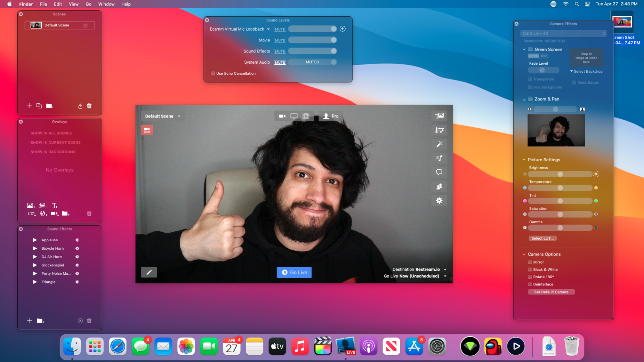644x362 pixels.
Task: Open Cam Link 4K camera selector
Action: (x=563, y=33)
